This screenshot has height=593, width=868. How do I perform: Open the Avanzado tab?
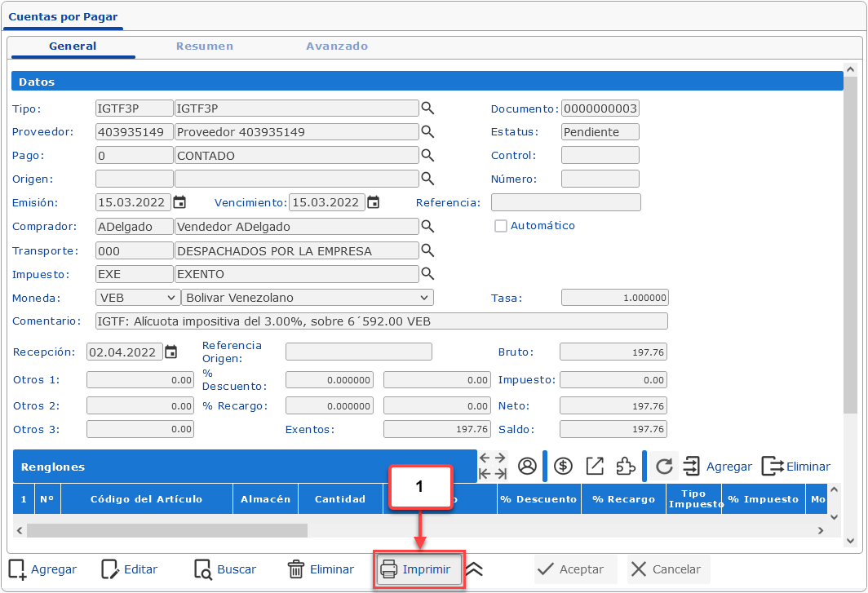(x=337, y=46)
